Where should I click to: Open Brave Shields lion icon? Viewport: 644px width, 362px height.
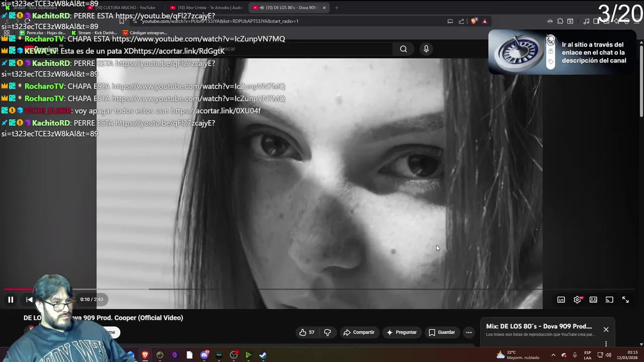tap(473, 21)
